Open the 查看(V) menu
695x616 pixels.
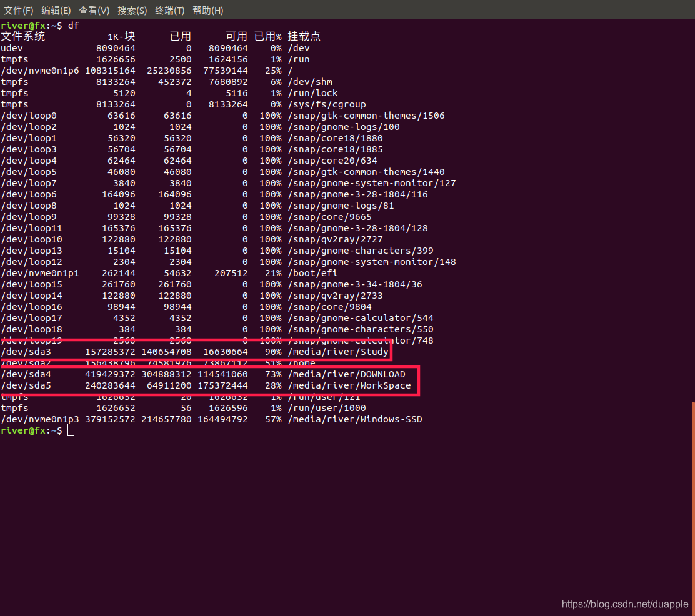[94, 10]
